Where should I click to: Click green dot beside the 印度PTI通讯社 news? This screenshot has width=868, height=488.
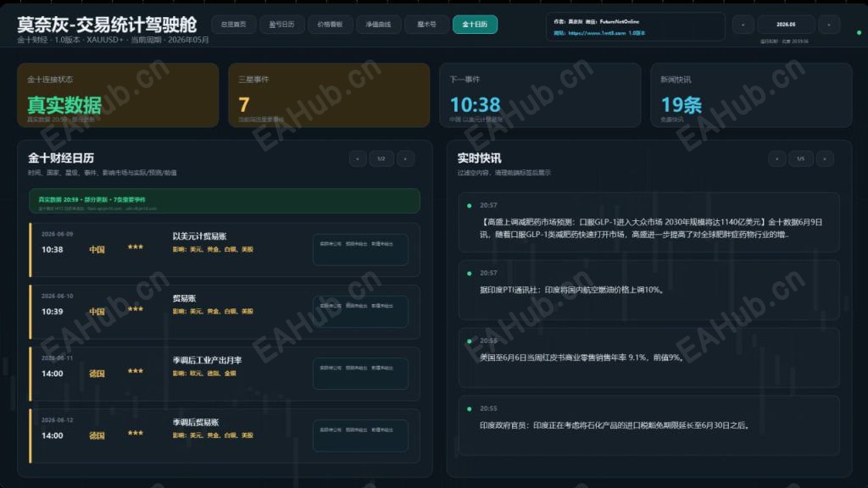(470, 274)
